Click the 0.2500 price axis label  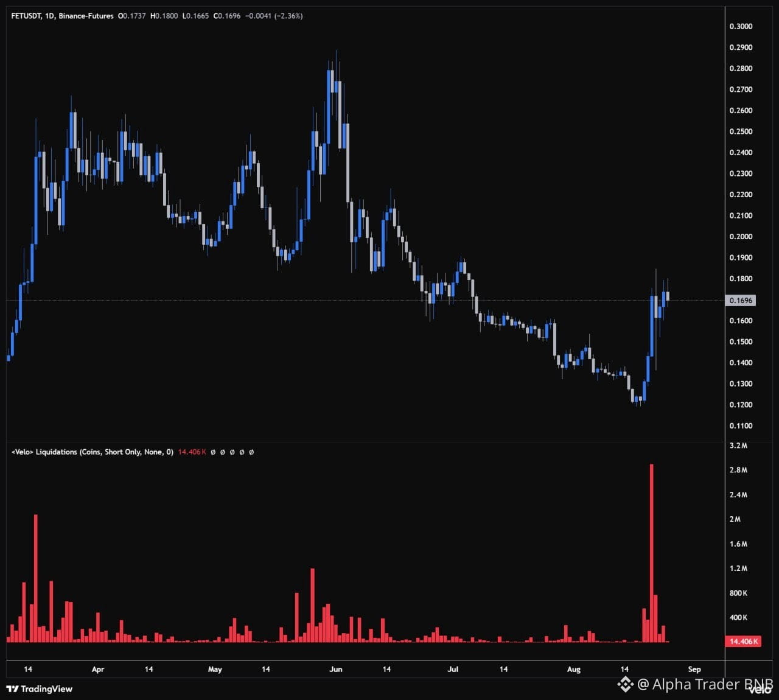click(741, 131)
